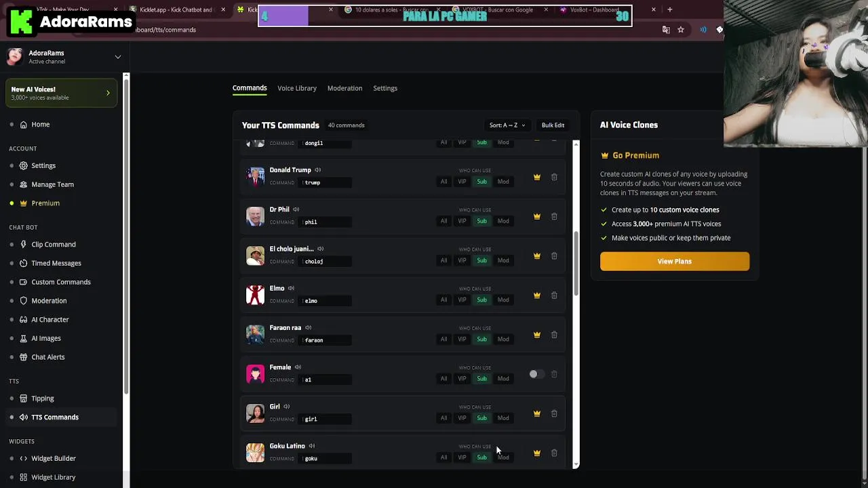
Task: Set Goku Latino access to All
Action: (x=443, y=457)
